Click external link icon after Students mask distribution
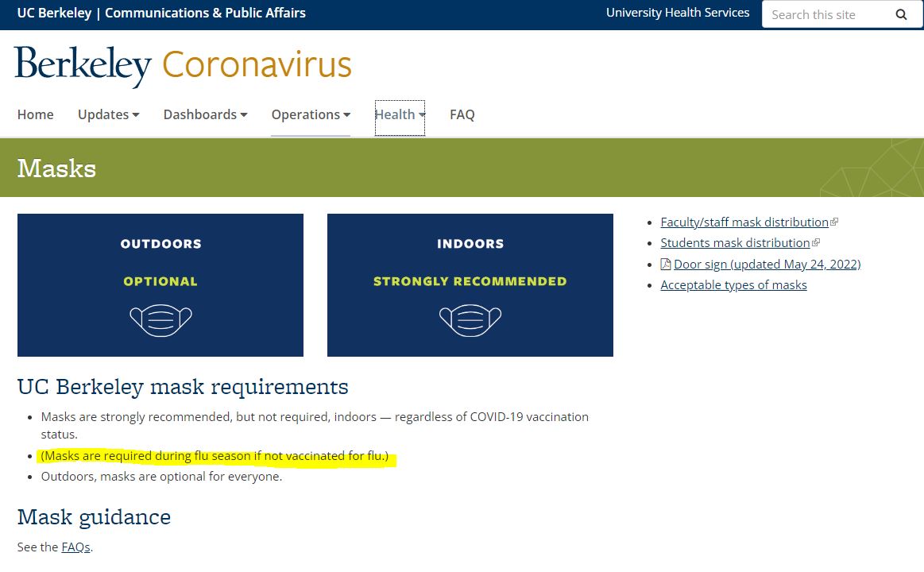This screenshot has width=924, height=572. pyautogui.click(x=816, y=242)
